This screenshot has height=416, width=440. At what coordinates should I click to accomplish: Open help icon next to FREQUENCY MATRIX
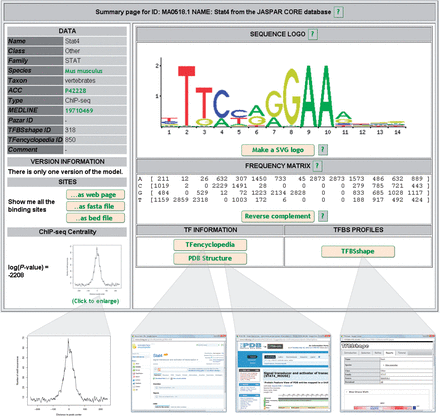pos(317,166)
